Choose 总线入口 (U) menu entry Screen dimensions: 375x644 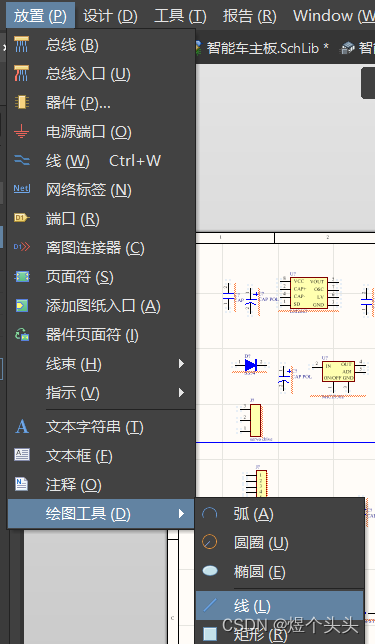[x=101, y=74]
